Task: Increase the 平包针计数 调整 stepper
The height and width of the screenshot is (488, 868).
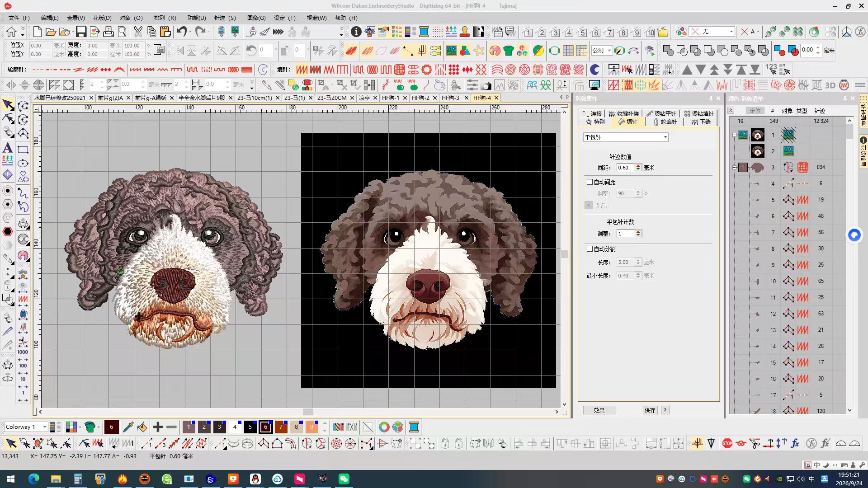Action: click(x=638, y=232)
